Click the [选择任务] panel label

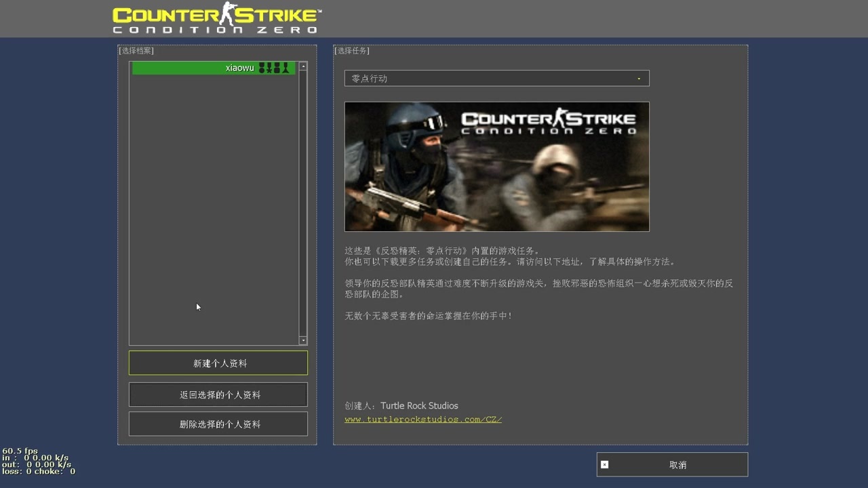(x=352, y=51)
